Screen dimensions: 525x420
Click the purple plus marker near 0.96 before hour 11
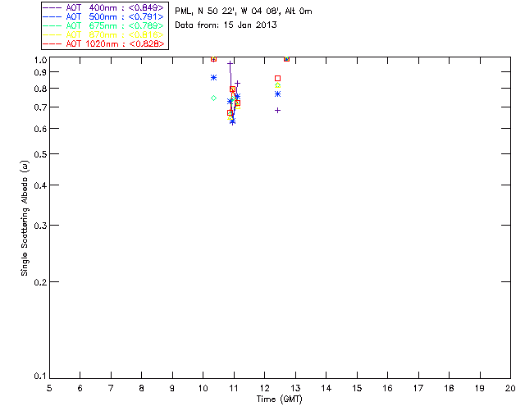pyautogui.click(x=230, y=63)
